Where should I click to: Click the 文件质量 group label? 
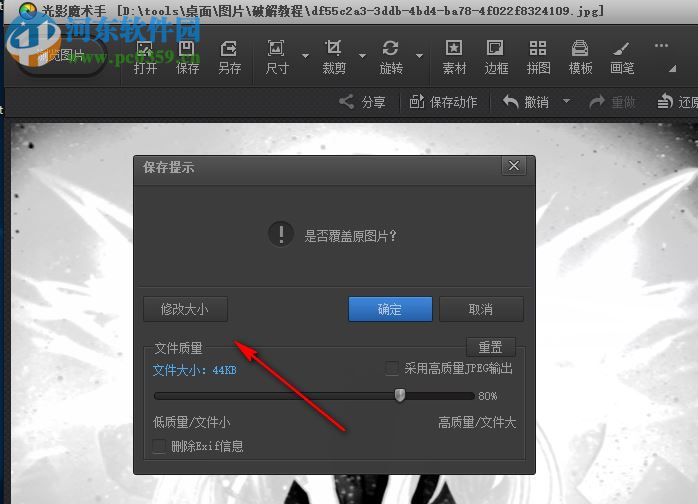pyautogui.click(x=179, y=348)
